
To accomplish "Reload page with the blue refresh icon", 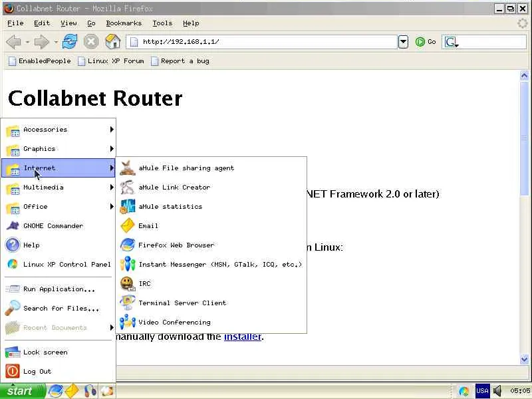I will (70, 42).
